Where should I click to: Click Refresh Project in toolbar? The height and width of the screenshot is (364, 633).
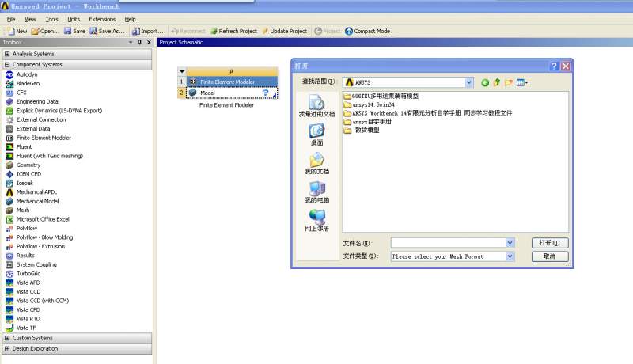click(x=233, y=31)
